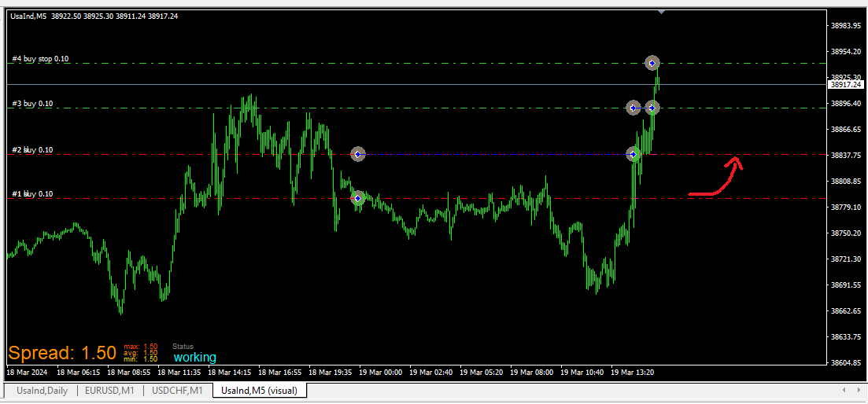Click the 'working' status text

point(195,357)
